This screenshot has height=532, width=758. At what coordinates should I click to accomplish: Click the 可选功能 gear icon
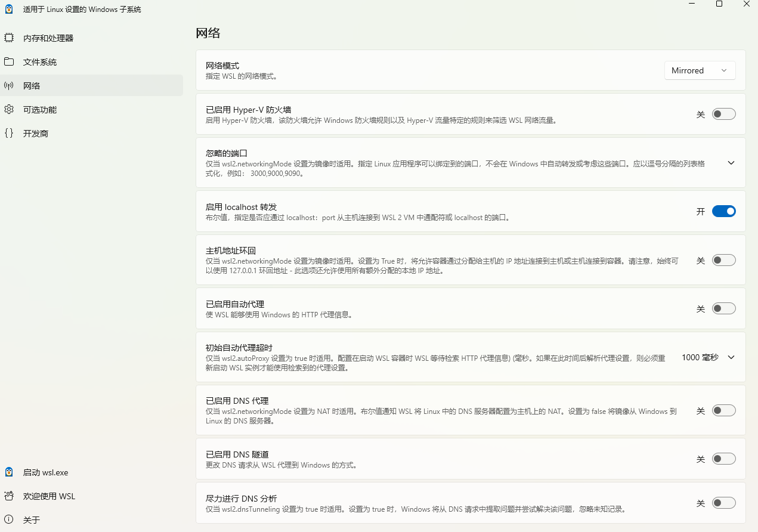click(9, 110)
